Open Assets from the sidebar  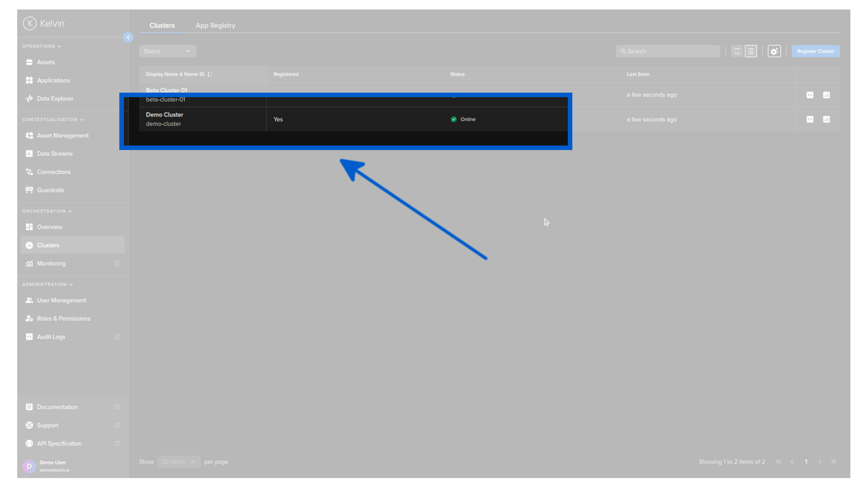pos(46,62)
